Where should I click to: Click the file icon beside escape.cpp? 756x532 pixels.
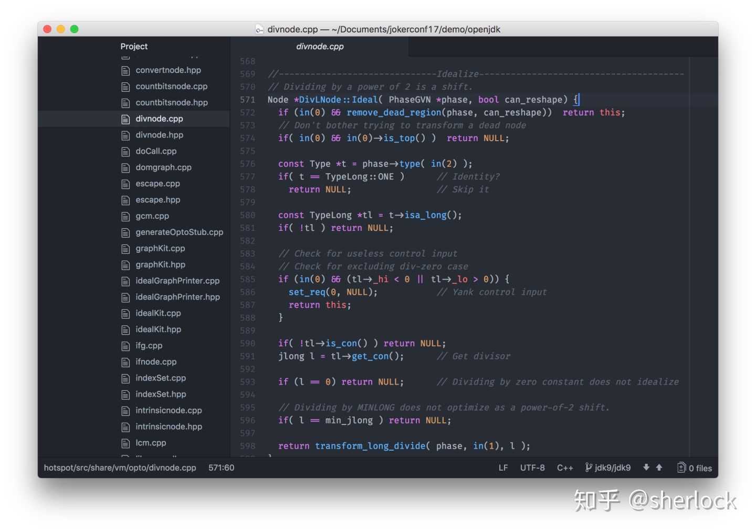(x=125, y=184)
